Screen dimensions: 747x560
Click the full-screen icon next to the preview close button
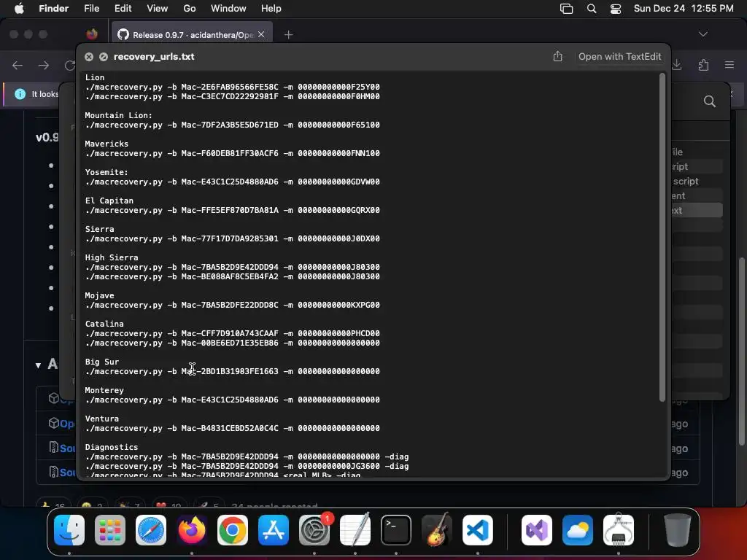coord(104,57)
